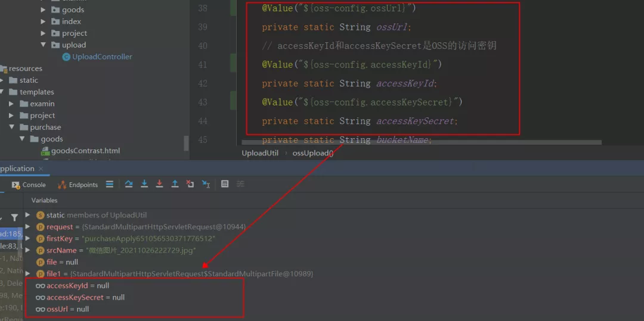This screenshot has width=644, height=321.
Task: Click the Drop Frame icon
Action: (190, 184)
